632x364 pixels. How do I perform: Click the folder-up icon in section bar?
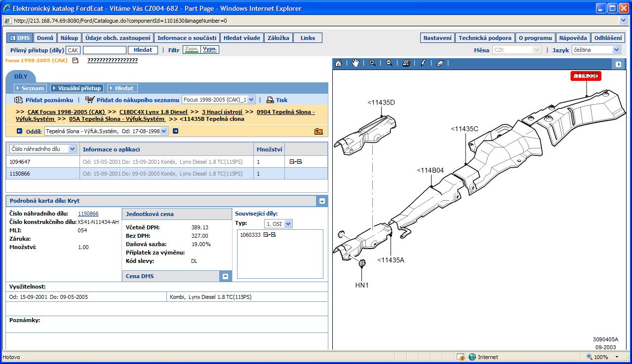pyautogui.click(x=318, y=131)
